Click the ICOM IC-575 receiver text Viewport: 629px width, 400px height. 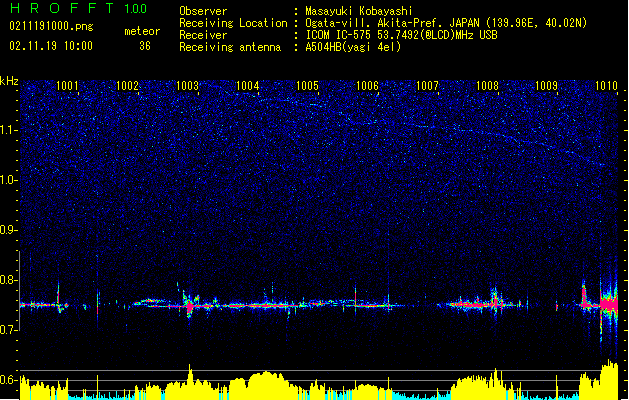click(x=401, y=35)
